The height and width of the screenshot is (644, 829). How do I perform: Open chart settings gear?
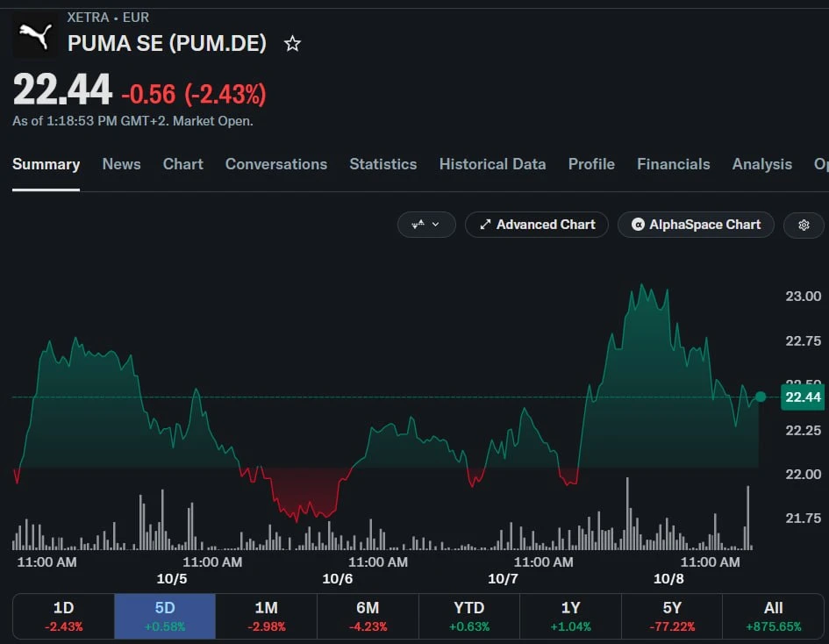(x=804, y=225)
